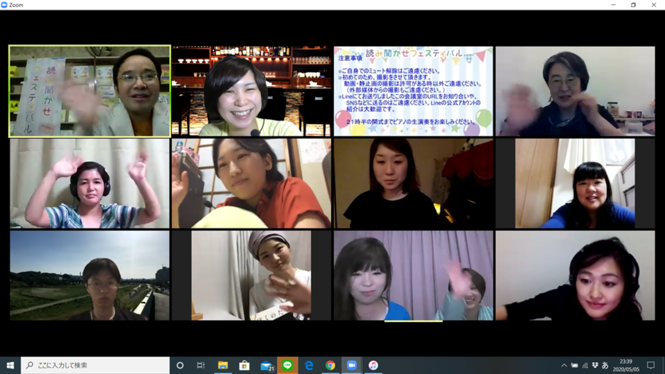Click the Zoom icon in title bar

click(x=4, y=5)
